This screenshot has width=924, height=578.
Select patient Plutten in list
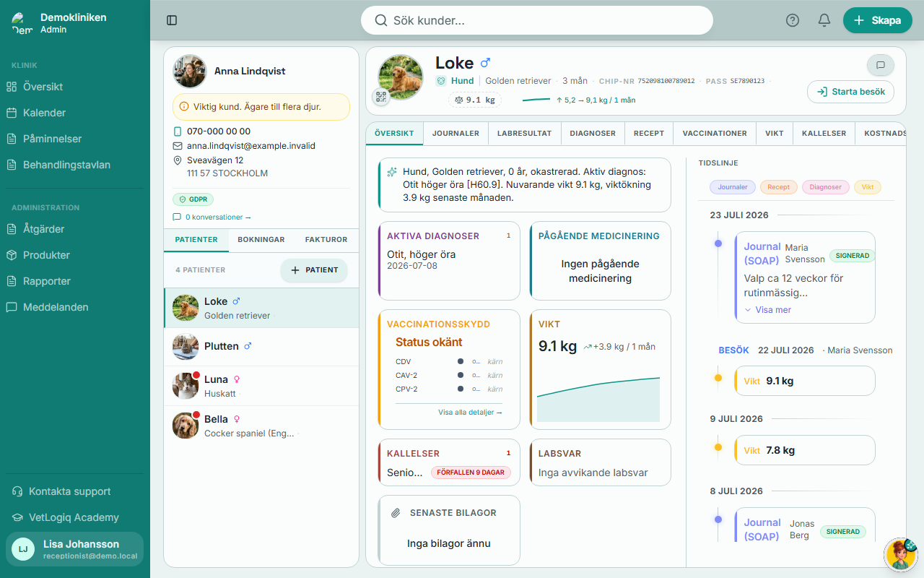[261, 346]
